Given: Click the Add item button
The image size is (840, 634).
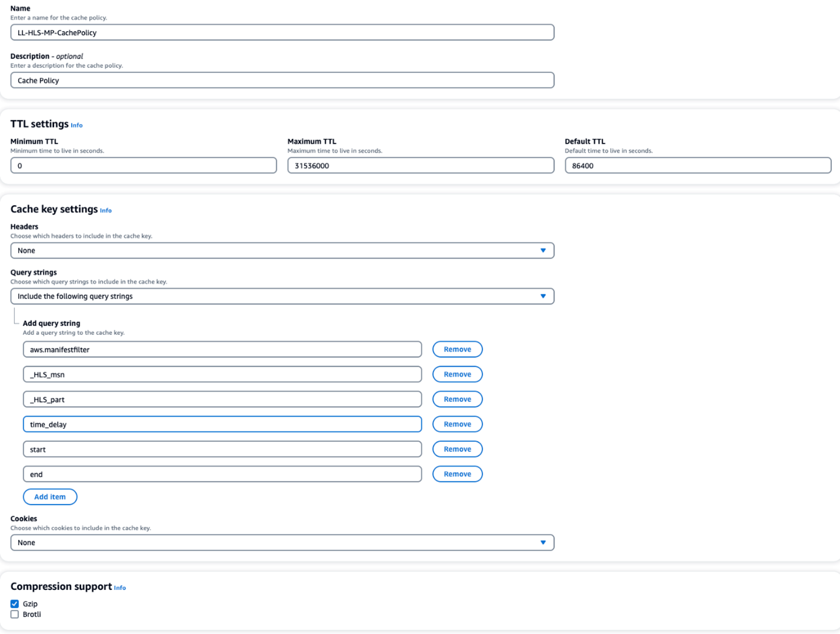Looking at the screenshot, I should point(50,497).
